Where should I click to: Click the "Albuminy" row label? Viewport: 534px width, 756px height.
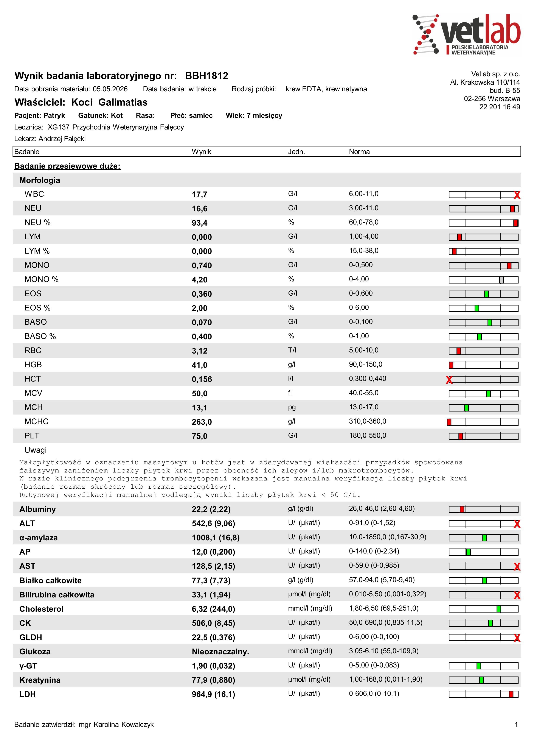click(37, 509)
